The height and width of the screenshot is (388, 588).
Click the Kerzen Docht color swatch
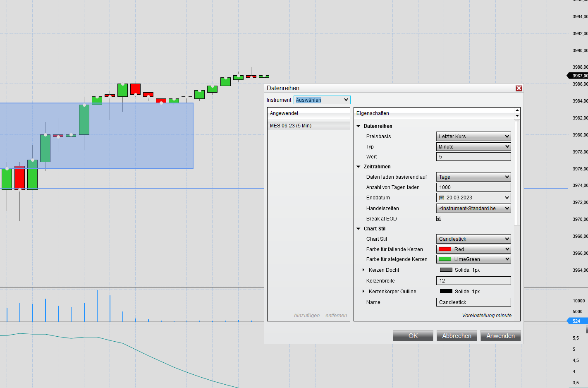pos(446,270)
